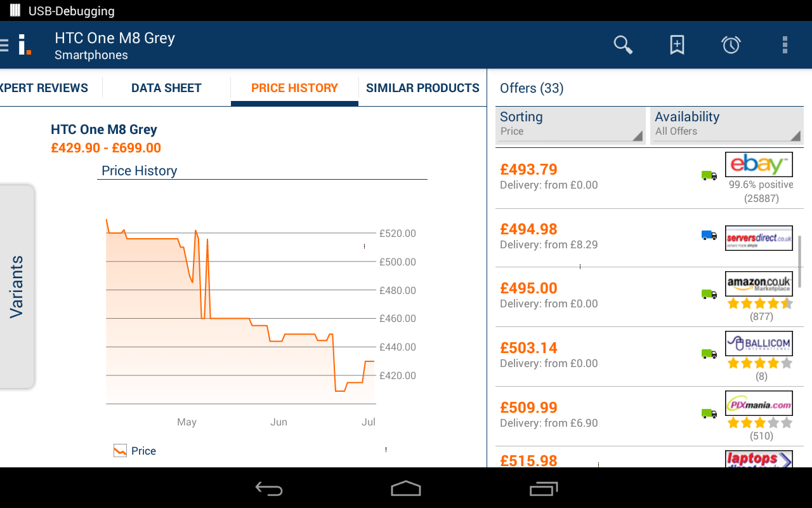The width and height of the screenshot is (812, 508).
Task: Switch to the Similar Products tab
Action: point(422,88)
